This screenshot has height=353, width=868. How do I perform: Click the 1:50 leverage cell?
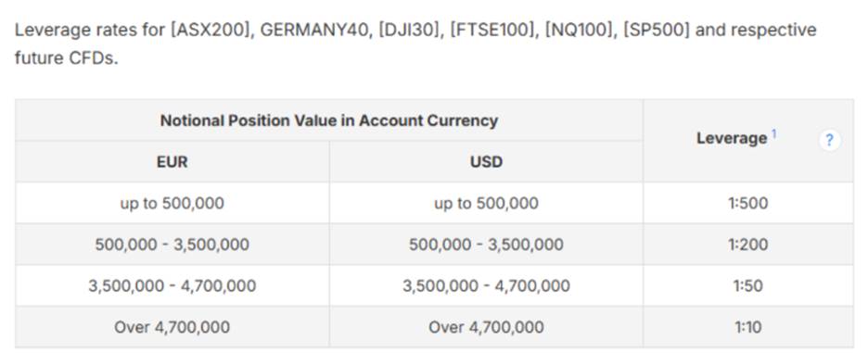pyautogui.click(x=747, y=285)
